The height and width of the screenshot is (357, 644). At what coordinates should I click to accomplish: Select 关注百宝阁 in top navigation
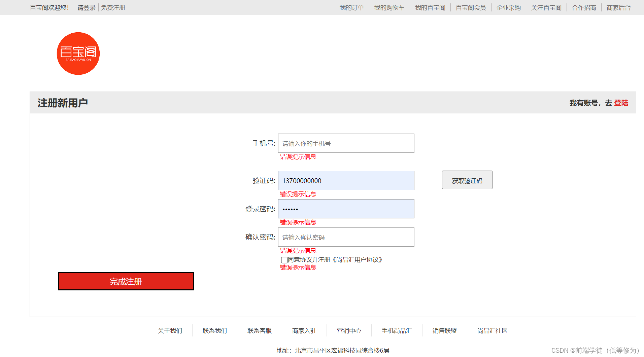click(546, 7)
